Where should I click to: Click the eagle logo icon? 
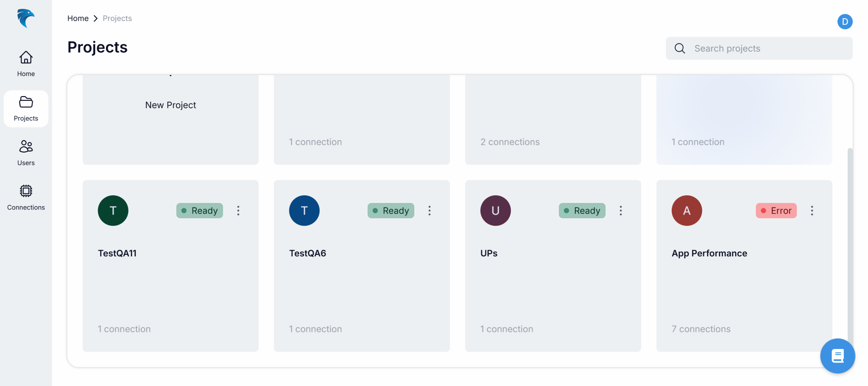click(26, 18)
